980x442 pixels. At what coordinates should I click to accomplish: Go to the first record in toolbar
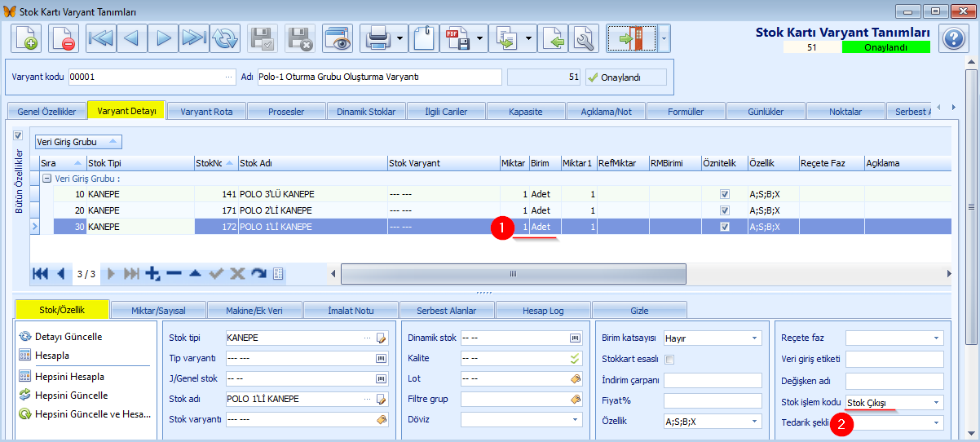[x=100, y=38]
